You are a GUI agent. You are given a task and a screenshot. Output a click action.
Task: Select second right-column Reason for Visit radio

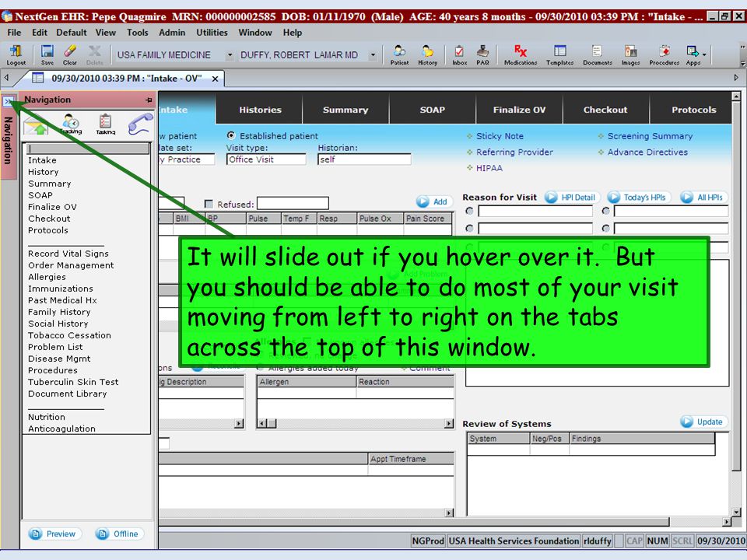coord(605,229)
